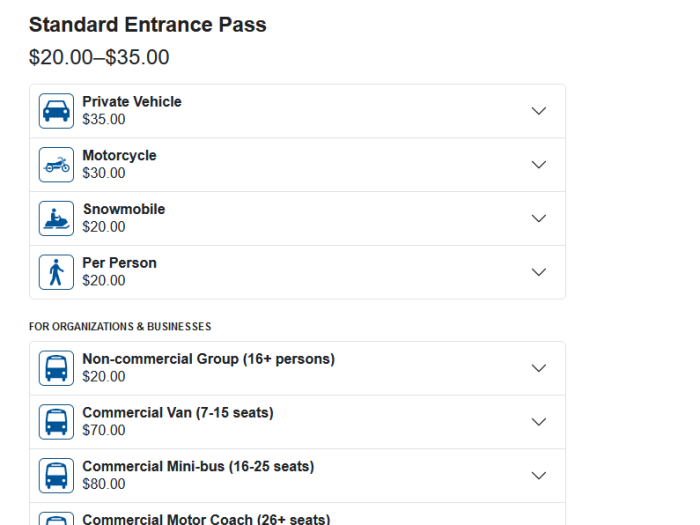The height and width of the screenshot is (525, 700).
Task: Click the Motorcycle icon
Action: (56, 165)
